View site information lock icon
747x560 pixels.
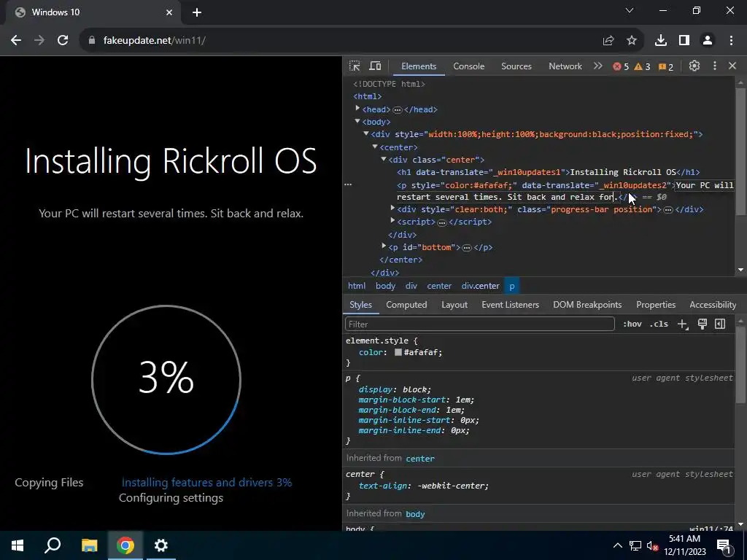(x=92, y=41)
